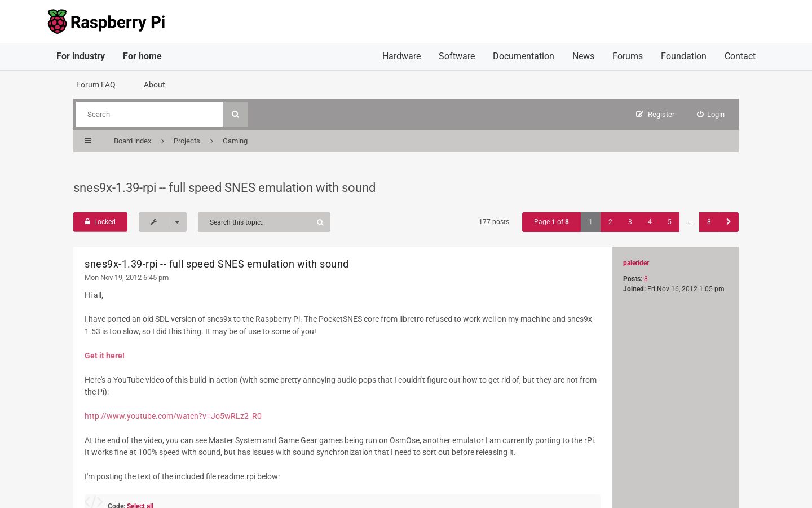Click the topic search magnifier icon
This screenshot has width=812, height=508.
tap(320, 222)
